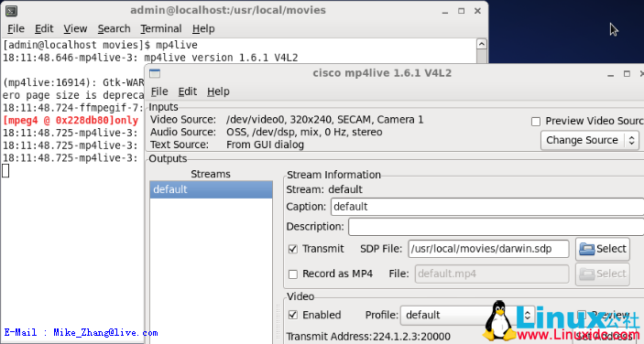Open View menu in terminal window
Viewport: 644px width, 344px height.
pos(75,28)
